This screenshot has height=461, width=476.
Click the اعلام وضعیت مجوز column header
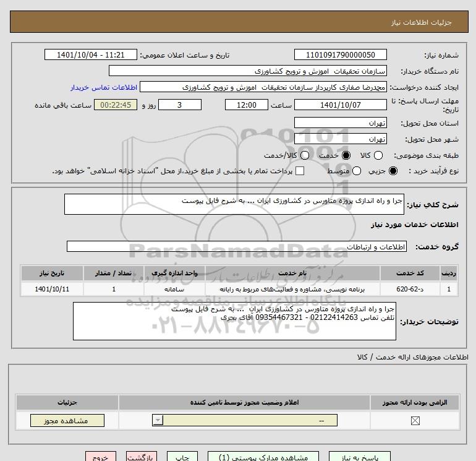point(244,402)
